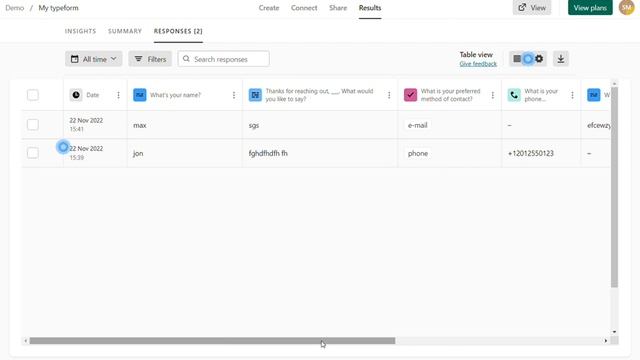Screen dimensions: 640x360
Task: Click the 'max' name cell
Action: pos(140,125)
